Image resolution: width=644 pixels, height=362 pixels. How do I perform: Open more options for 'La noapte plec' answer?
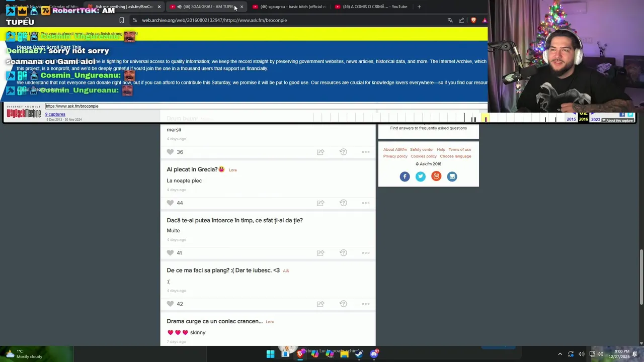tap(366, 203)
